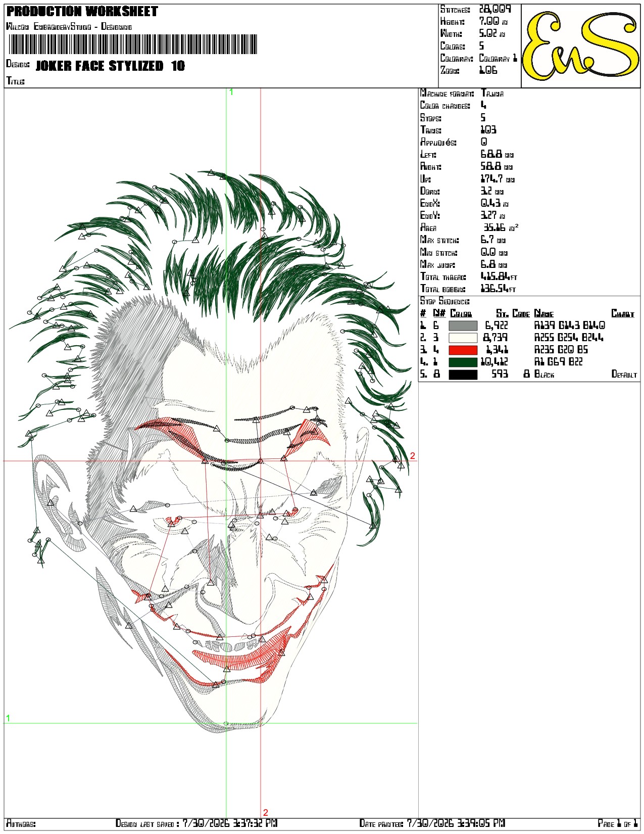Click color name 'R1 G69 B22'
Screen dimensions: 644x834
(x=559, y=362)
